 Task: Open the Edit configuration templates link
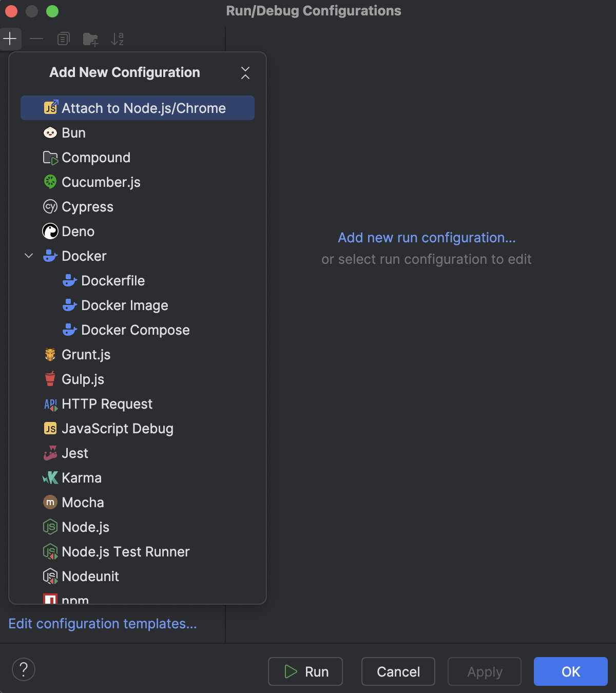coord(103,624)
